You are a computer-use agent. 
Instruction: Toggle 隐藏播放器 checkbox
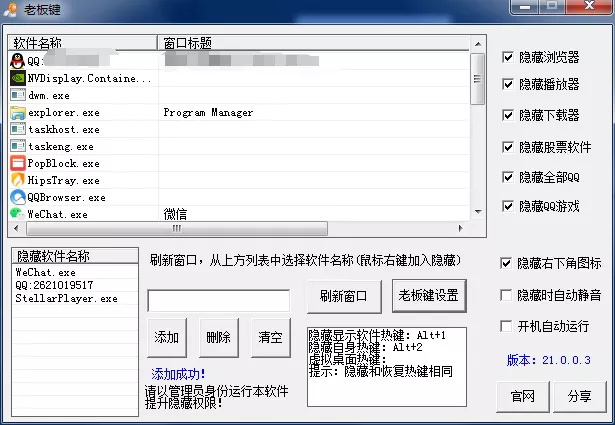pos(508,84)
